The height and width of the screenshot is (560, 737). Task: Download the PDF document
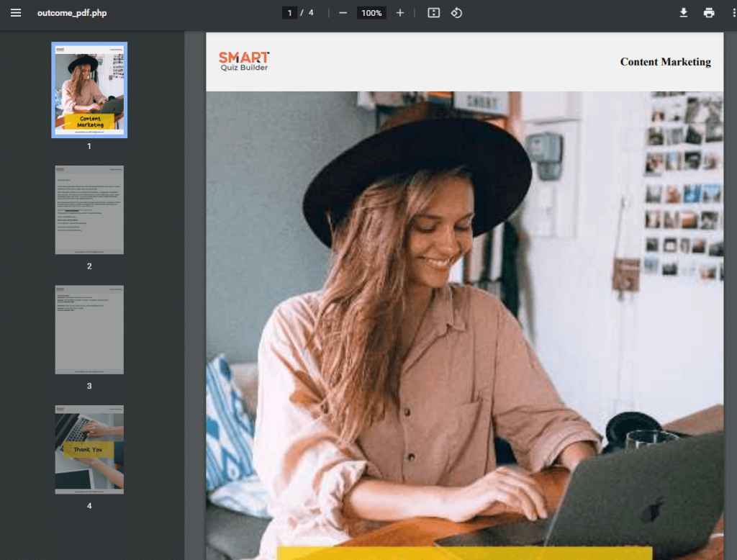[x=683, y=12]
